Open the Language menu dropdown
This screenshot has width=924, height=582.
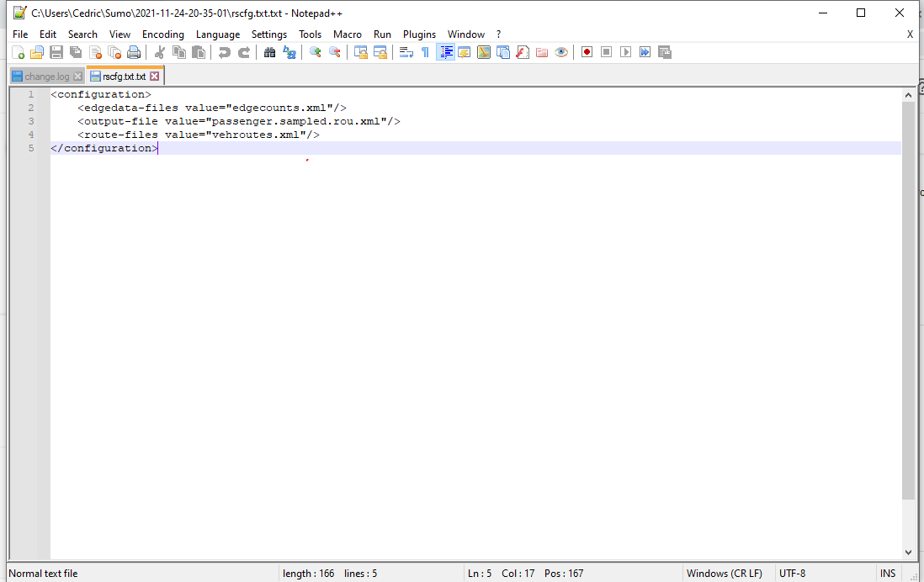coord(218,34)
